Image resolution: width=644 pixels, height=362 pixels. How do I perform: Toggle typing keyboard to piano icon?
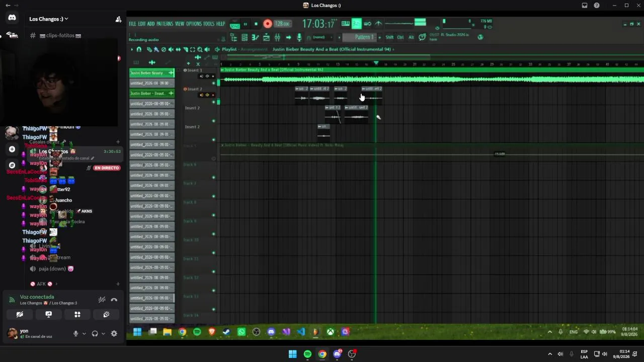pyautogui.click(x=346, y=24)
